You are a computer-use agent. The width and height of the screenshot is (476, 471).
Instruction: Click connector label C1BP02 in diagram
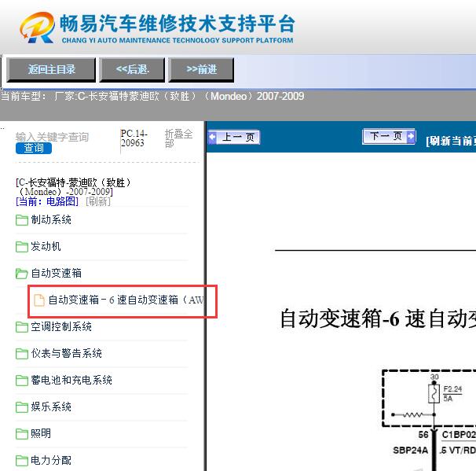click(x=459, y=435)
